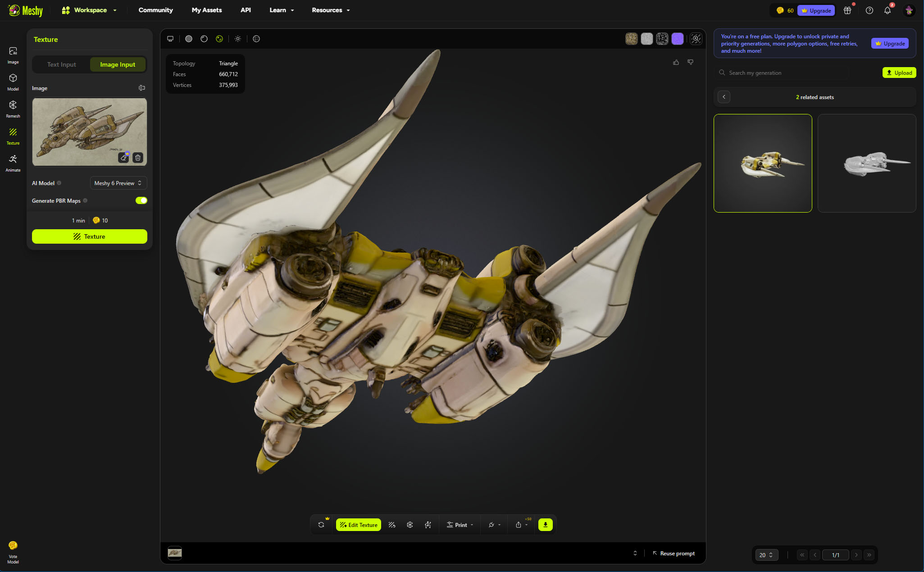
Task: Expand the Learn dropdown menu
Action: tap(282, 10)
